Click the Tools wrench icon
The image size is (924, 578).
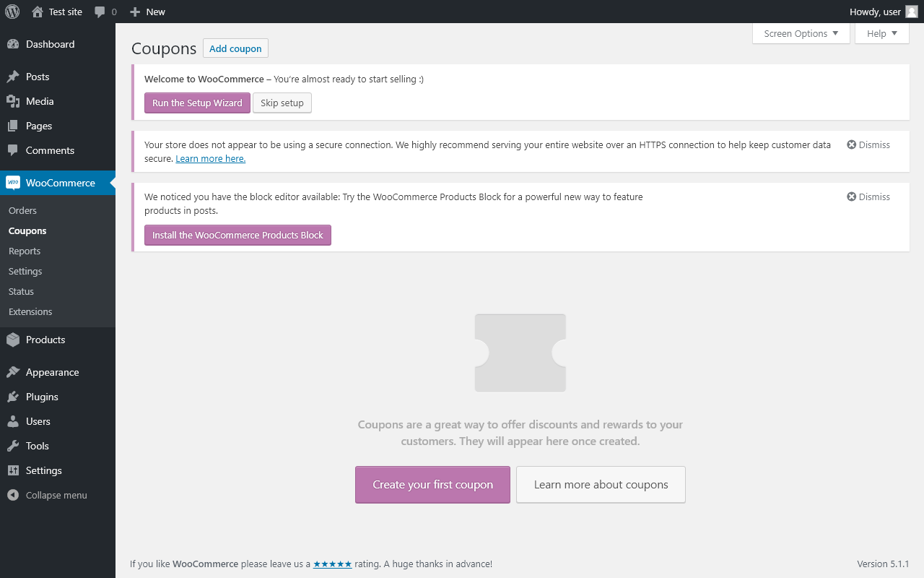13,446
